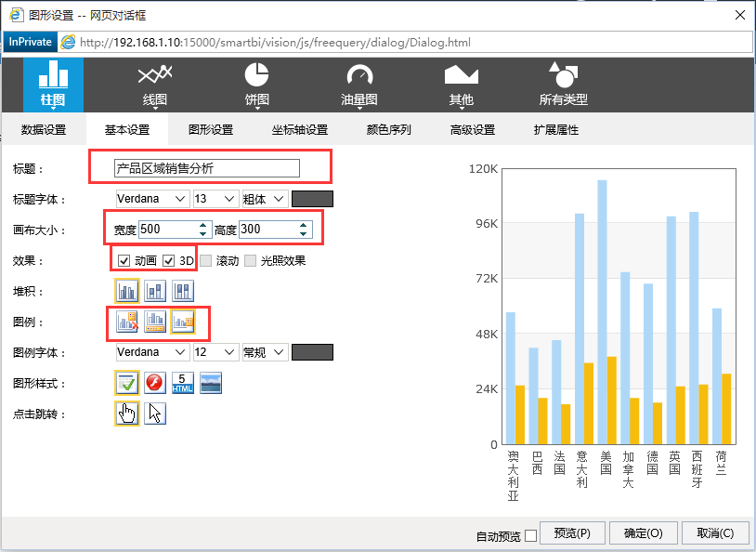This screenshot has height=552, width=756.
Task: Toggle the 滚动 scroll checkbox
Action: (206, 261)
